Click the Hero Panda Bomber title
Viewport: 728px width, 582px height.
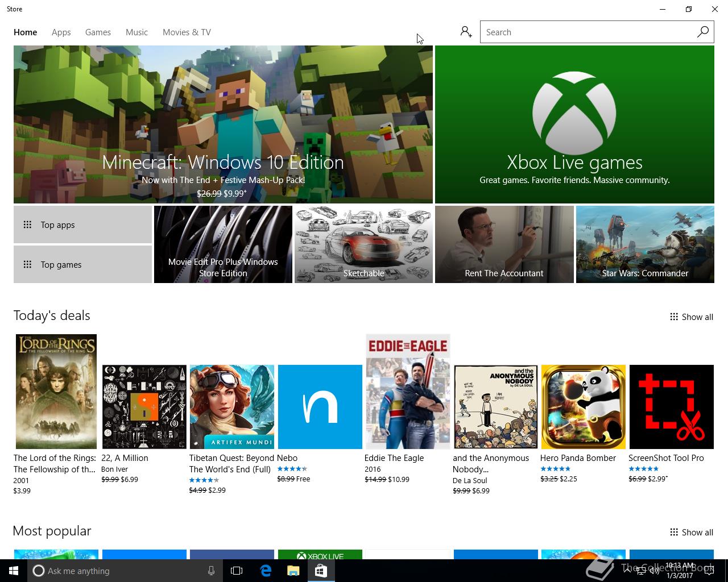(x=578, y=458)
